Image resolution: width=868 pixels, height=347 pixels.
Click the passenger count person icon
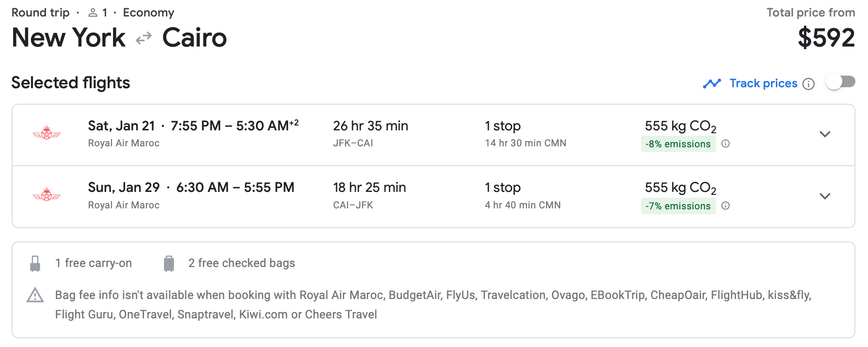(93, 13)
